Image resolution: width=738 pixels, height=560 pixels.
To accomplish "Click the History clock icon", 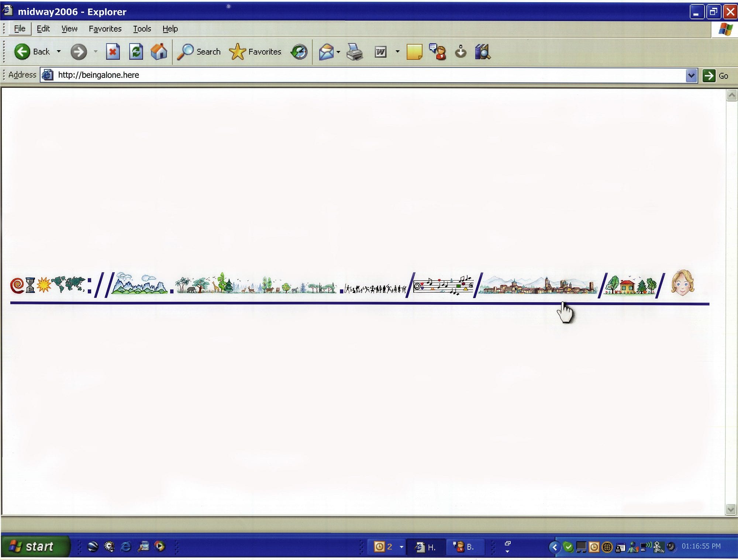I will (x=299, y=52).
